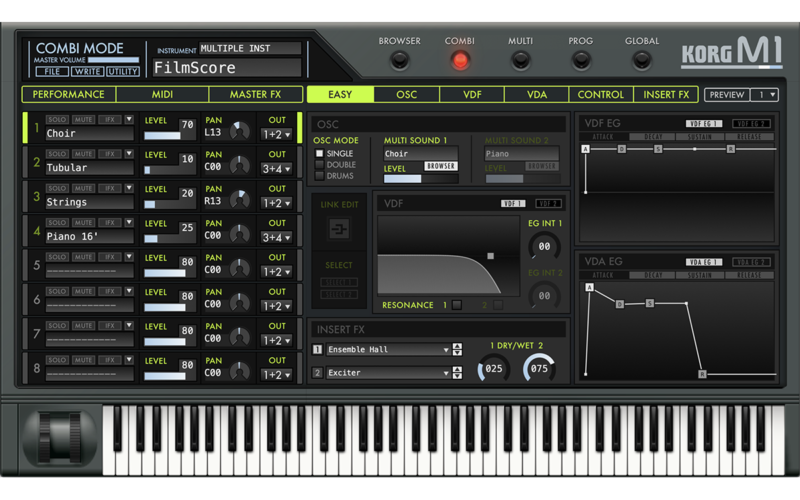Switch to BROWSER mode button
This screenshot has height=500, width=800.
[399, 61]
